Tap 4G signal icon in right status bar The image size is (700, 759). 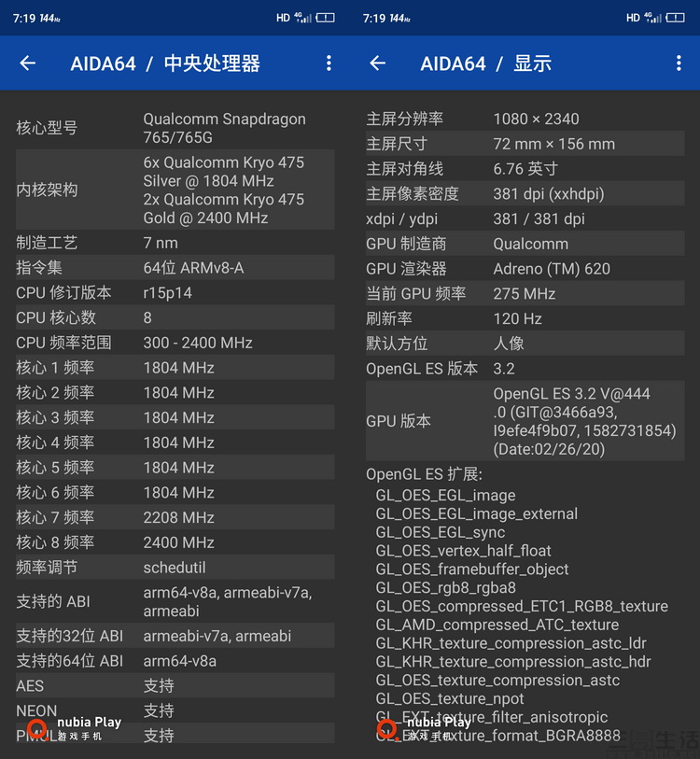(653, 18)
